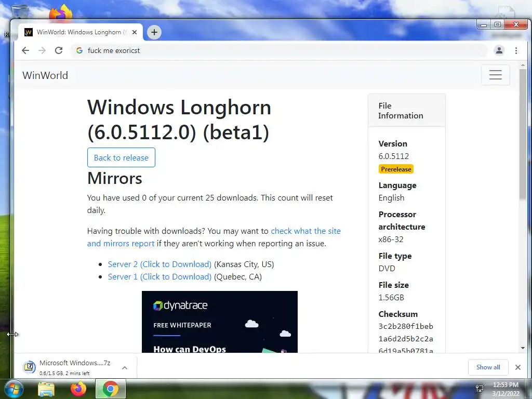Open Chrome's three-dot menu
Screen dimensions: 532x399
pos(516,50)
